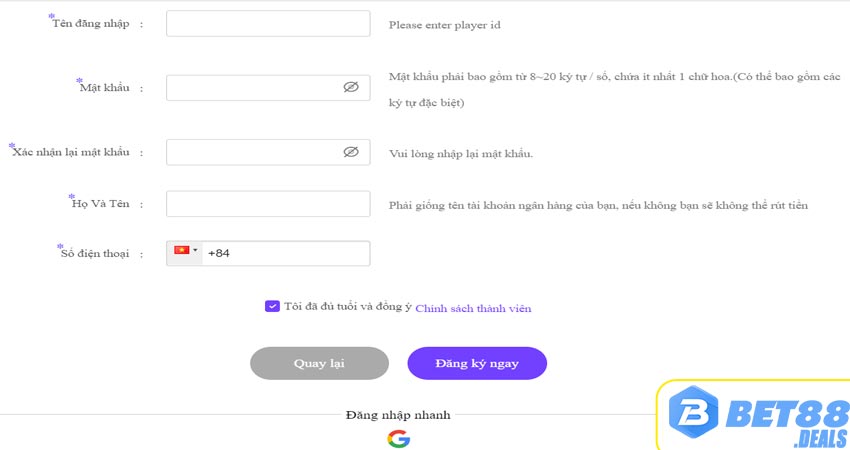Image resolution: width=850 pixels, height=450 pixels.
Task: Show password in the Mật khẩu field
Action: (351, 87)
